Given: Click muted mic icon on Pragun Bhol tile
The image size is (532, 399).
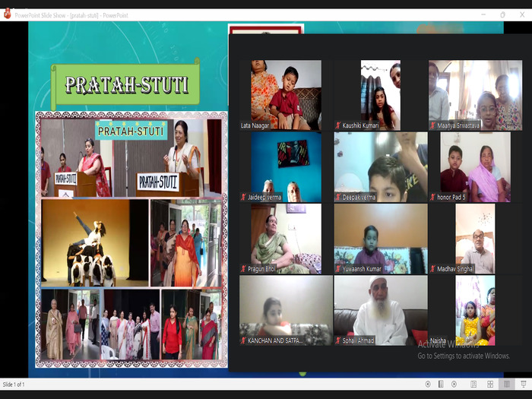Looking at the screenshot, I should pyautogui.click(x=243, y=269).
